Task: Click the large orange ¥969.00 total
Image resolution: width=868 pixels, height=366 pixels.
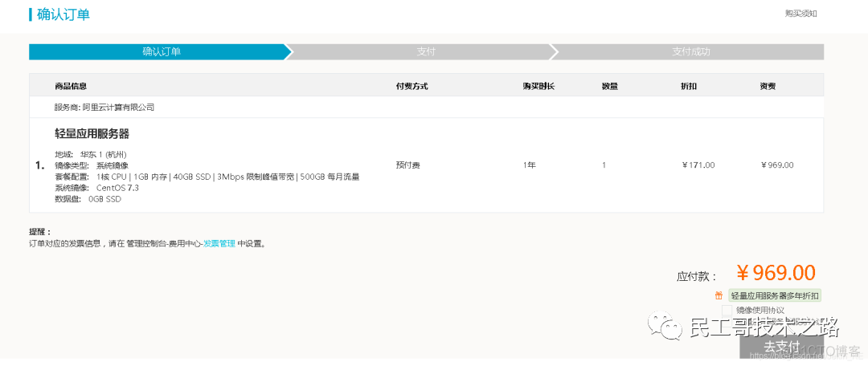Action: pyautogui.click(x=776, y=273)
